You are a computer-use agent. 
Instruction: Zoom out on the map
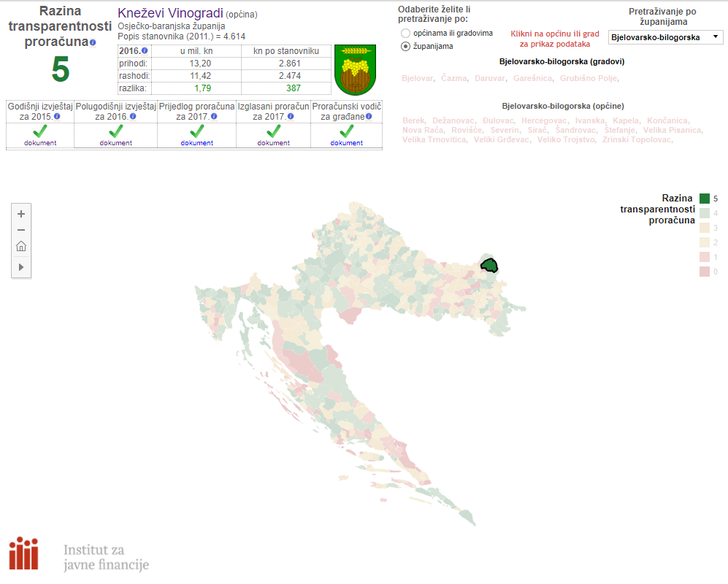pos(21,230)
